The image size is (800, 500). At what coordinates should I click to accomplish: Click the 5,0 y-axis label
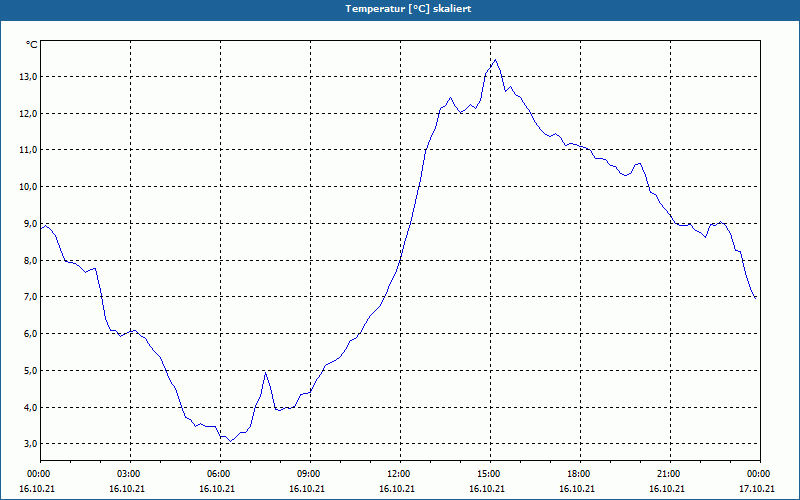coord(30,370)
